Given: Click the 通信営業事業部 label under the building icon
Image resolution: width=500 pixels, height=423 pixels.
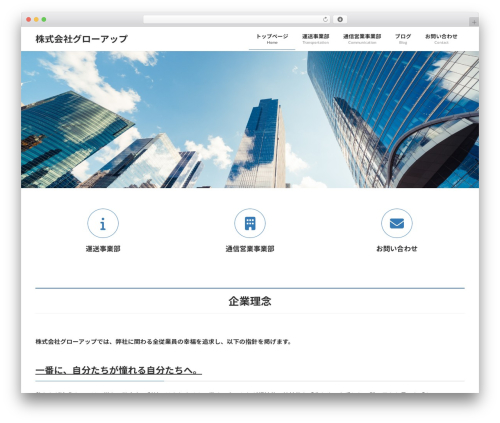Looking at the screenshot, I should pyautogui.click(x=250, y=249).
